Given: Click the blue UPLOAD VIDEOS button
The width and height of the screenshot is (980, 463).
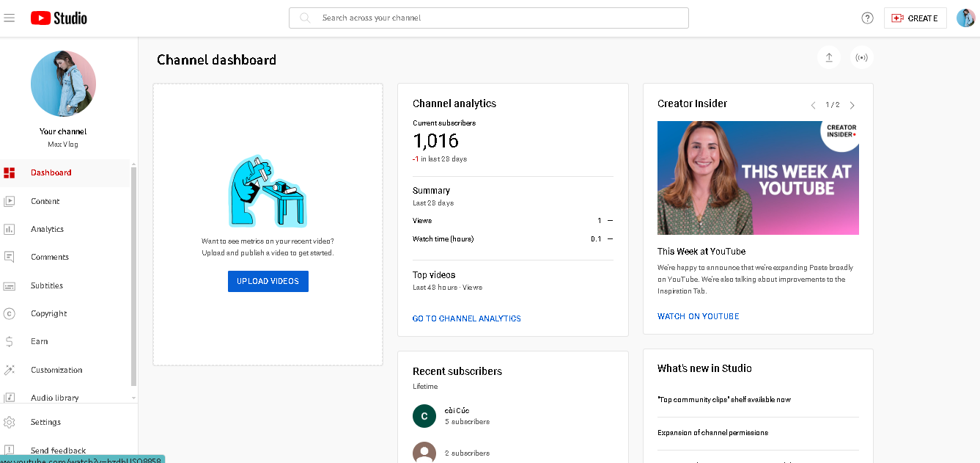Looking at the screenshot, I should [268, 281].
